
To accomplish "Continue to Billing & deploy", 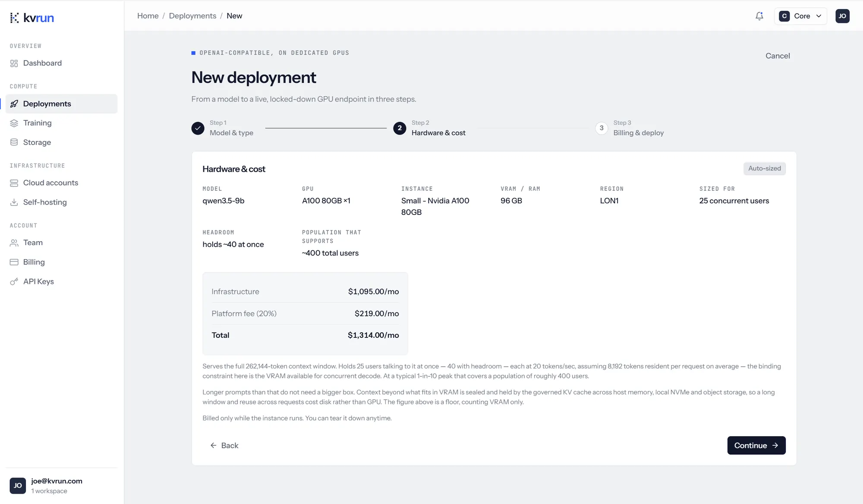I will tap(756, 445).
